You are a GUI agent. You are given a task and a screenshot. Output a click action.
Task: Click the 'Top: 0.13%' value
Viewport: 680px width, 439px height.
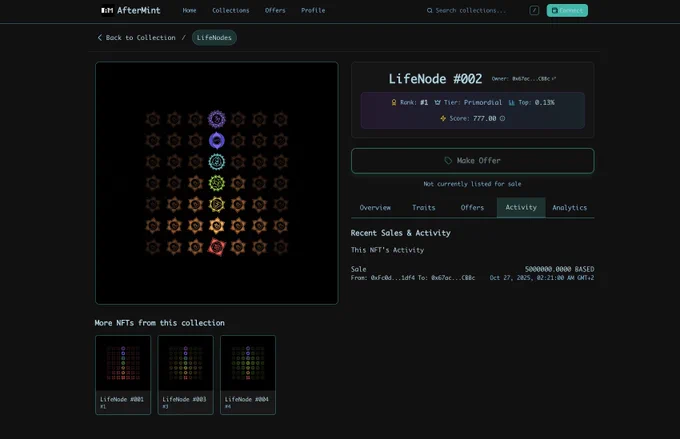536,102
